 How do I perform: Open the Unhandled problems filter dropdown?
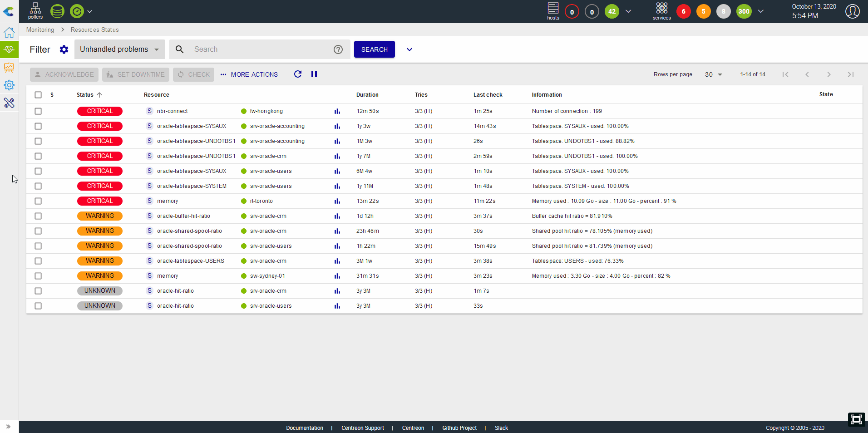119,49
